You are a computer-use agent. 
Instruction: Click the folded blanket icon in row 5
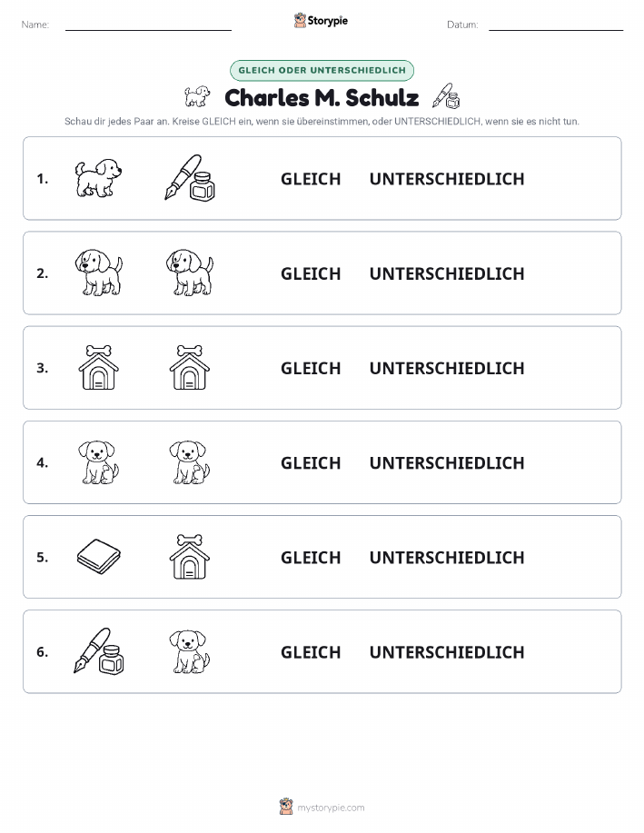99,557
